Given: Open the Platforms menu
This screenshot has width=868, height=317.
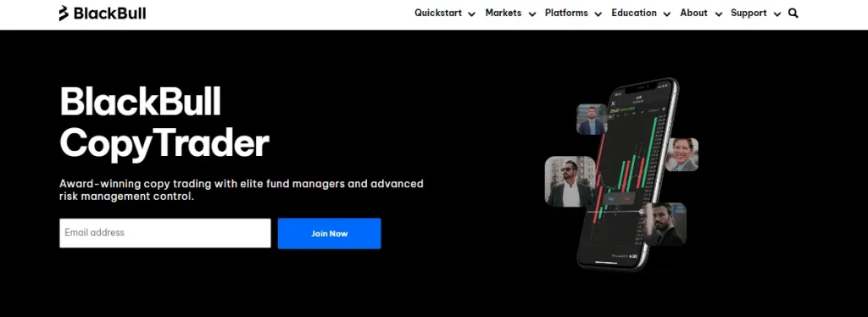Looking at the screenshot, I should [x=566, y=13].
